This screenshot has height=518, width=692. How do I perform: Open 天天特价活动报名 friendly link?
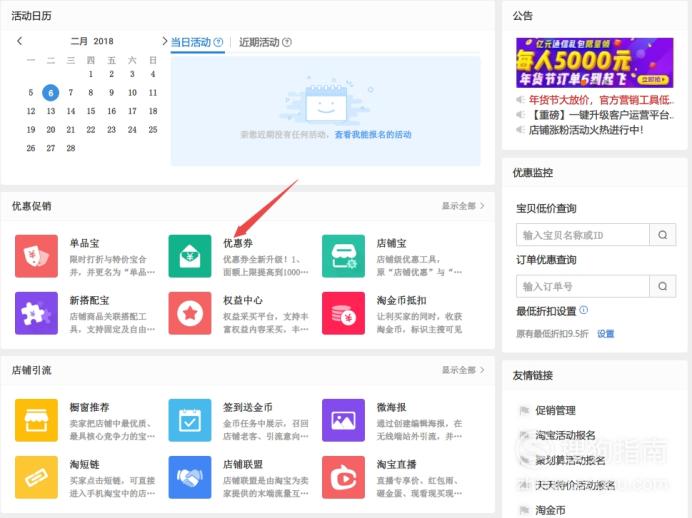[x=575, y=486]
